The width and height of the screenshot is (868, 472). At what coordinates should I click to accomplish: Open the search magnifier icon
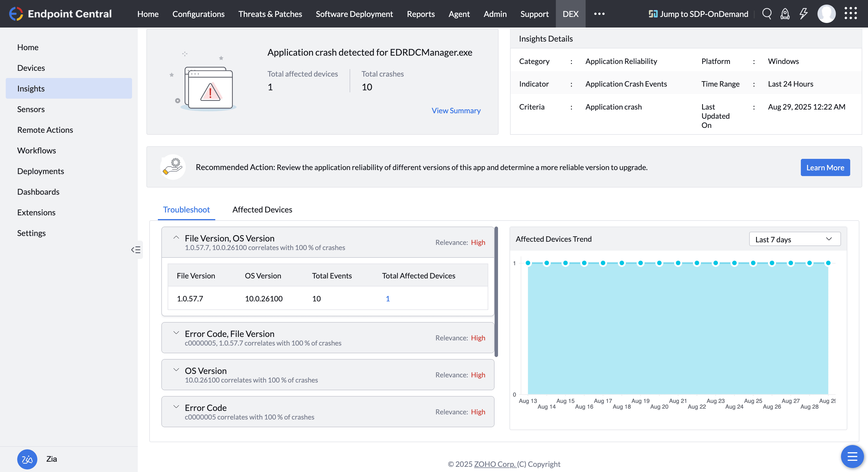(x=767, y=14)
